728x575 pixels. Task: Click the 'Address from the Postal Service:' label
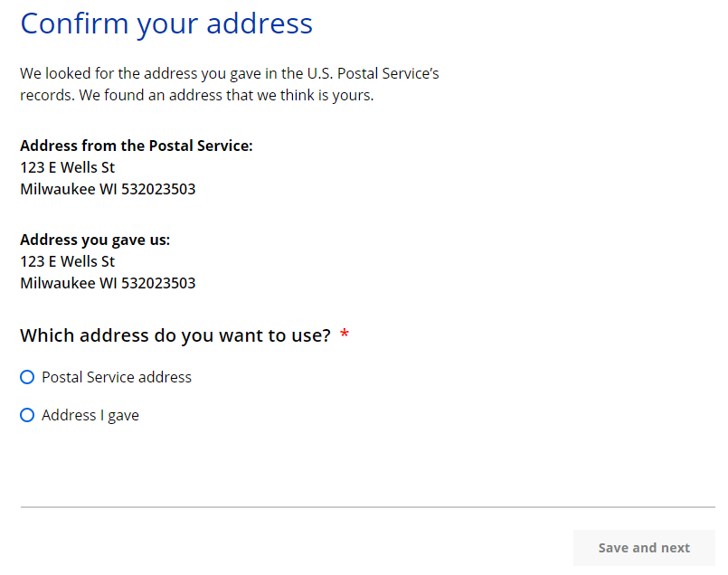pos(136,146)
